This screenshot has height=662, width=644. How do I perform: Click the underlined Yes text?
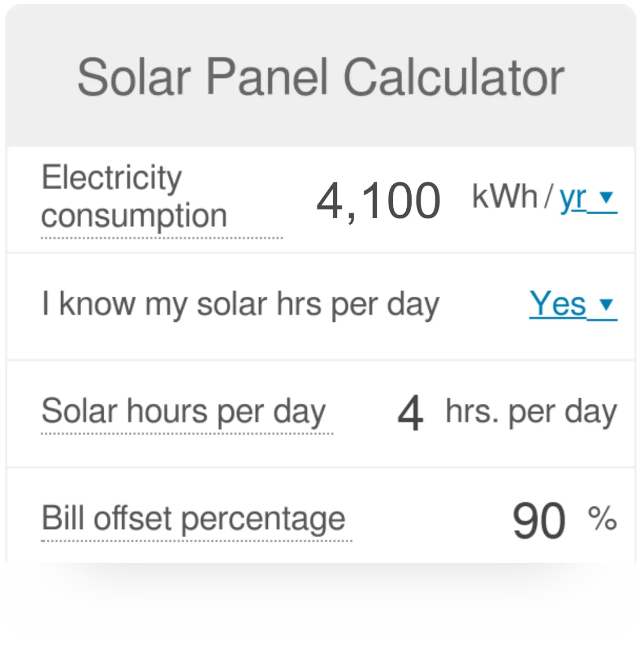coord(557,304)
